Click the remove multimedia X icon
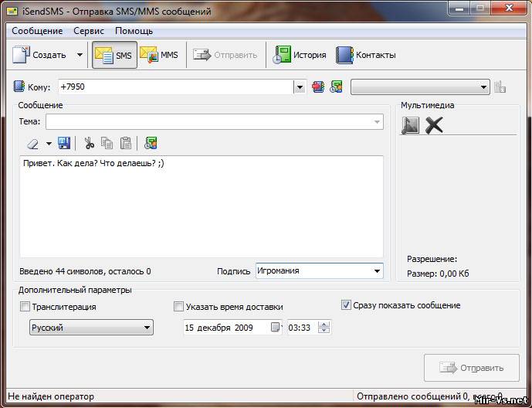The height and width of the screenshot is (408, 532). coord(434,125)
